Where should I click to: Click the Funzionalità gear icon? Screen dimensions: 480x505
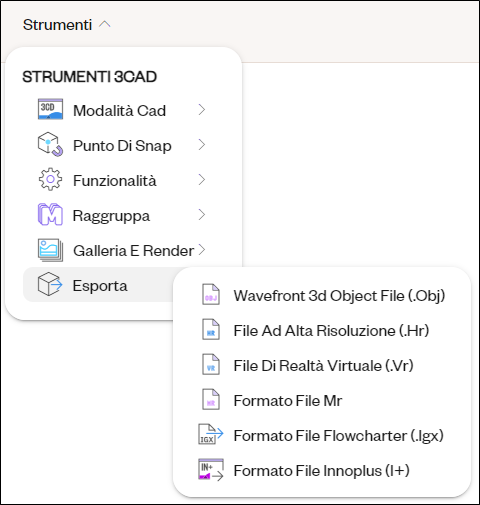click(x=50, y=179)
